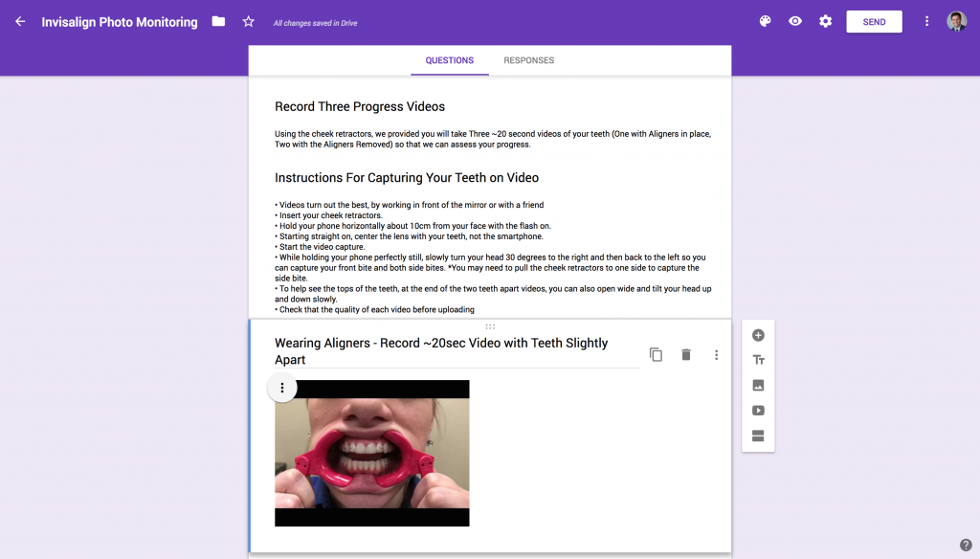Screen dimensions: 980x559
Task: Switch to the QUESTIONS tab
Action: (450, 60)
